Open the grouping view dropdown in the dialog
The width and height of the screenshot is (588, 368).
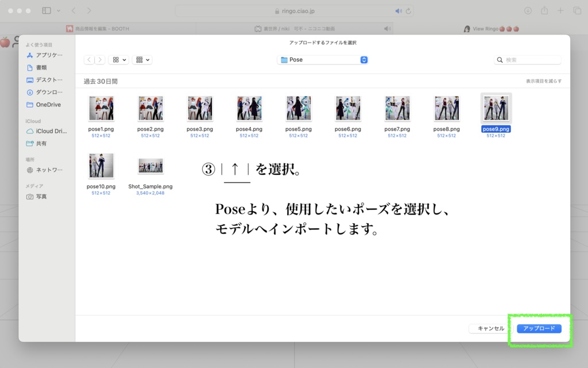pos(142,59)
